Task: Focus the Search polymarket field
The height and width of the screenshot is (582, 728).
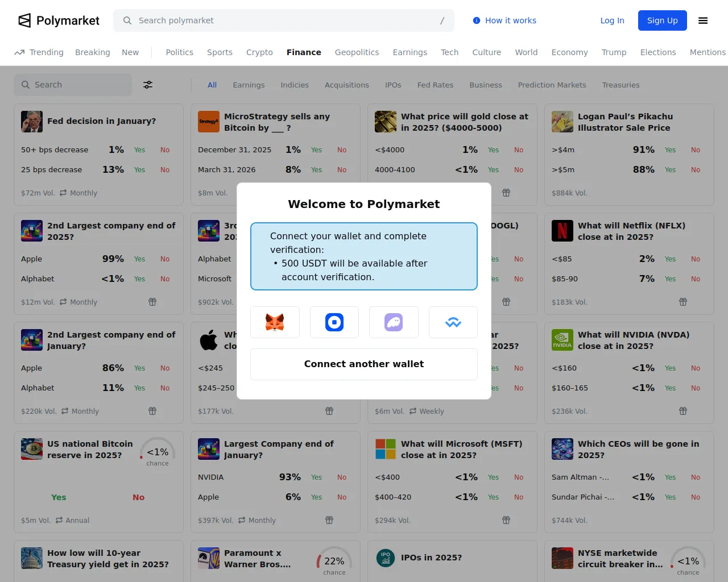Action: pyautogui.click(x=284, y=20)
